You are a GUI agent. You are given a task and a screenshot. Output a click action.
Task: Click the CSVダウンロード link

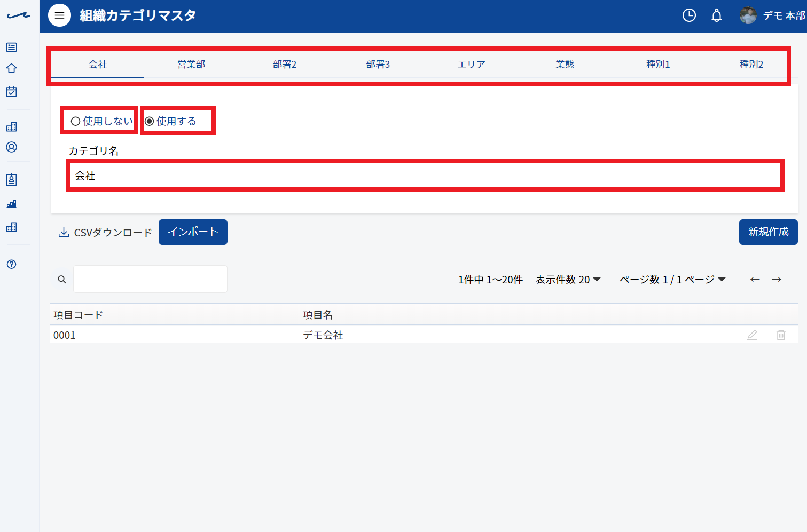105,233
